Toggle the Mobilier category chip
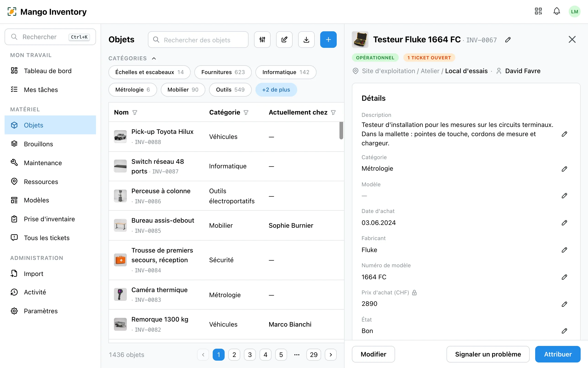 point(183,89)
